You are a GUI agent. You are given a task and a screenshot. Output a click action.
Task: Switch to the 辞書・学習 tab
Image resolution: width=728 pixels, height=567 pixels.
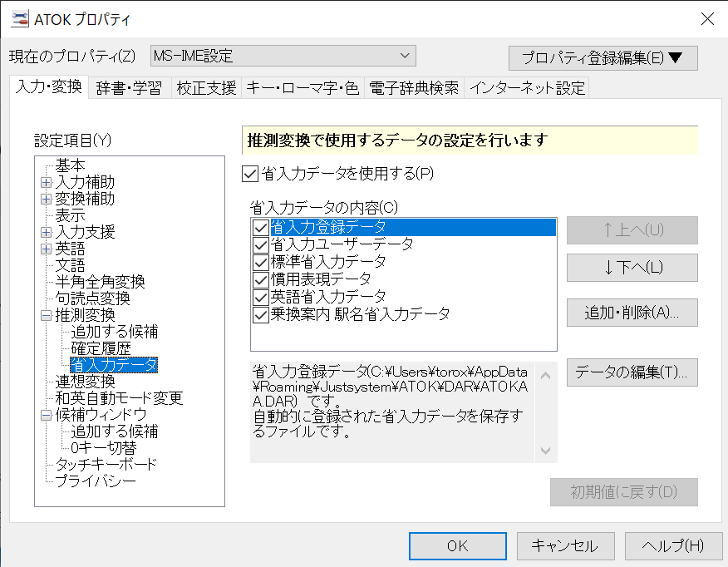pos(129,88)
